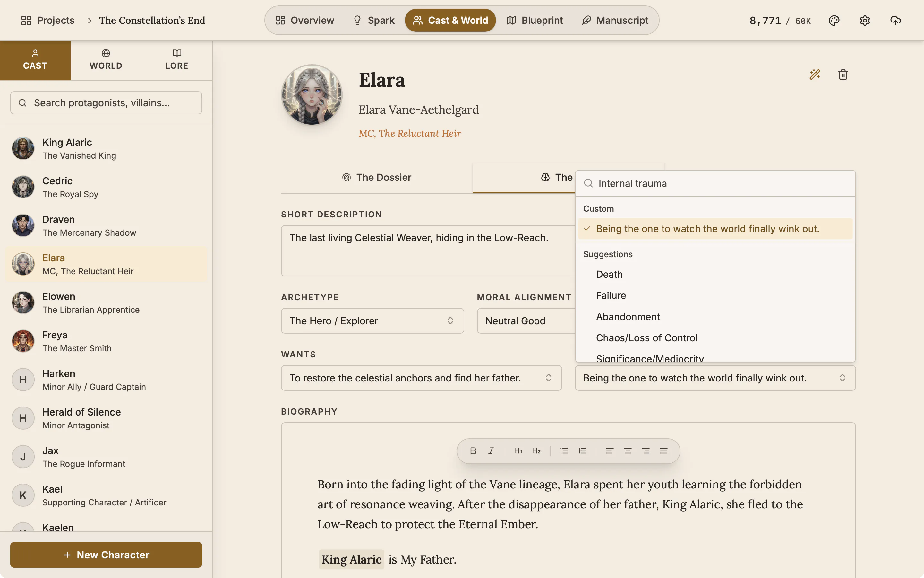Click the J initial avatar for Jax
The height and width of the screenshot is (578, 924).
[x=23, y=457]
